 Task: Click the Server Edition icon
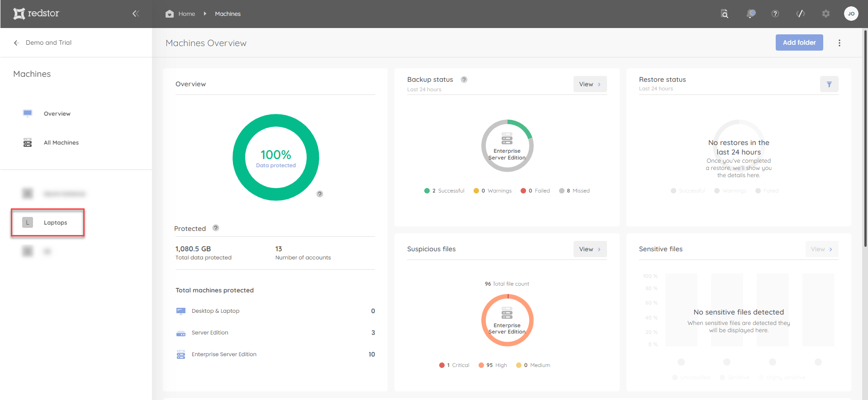181,333
